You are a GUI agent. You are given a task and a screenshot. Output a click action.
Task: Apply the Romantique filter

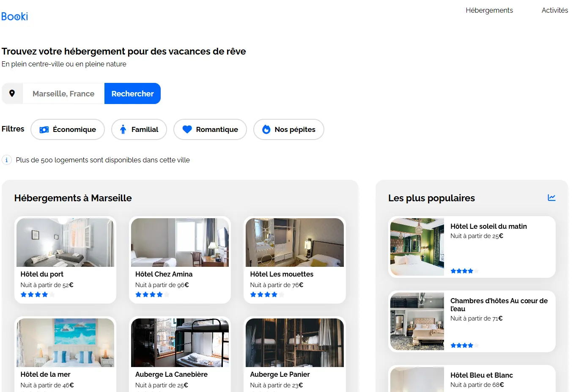point(210,129)
